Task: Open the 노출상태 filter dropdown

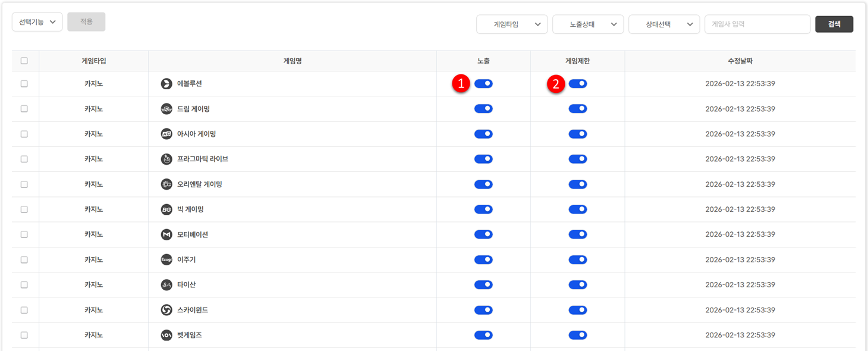Action: tap(587, 24)
